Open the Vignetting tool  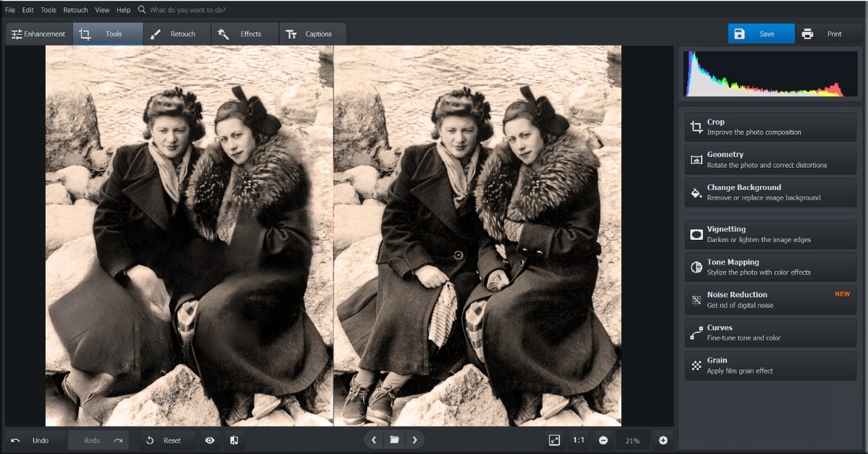tap(770, 234)
